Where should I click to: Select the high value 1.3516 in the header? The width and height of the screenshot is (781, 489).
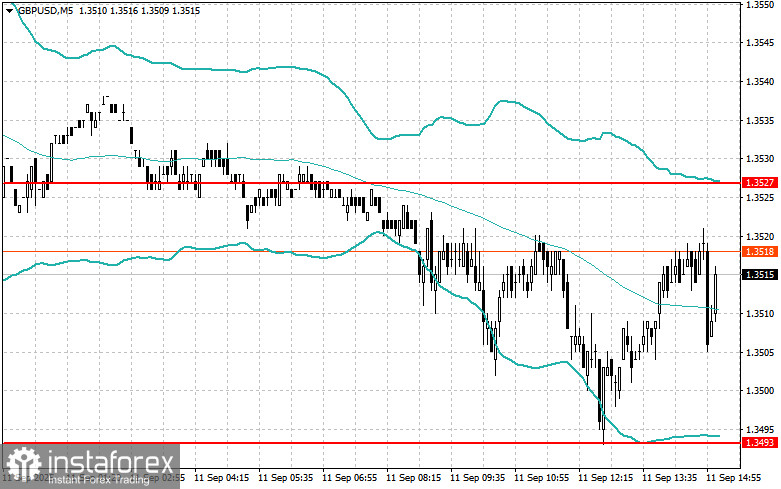[123, 10]
